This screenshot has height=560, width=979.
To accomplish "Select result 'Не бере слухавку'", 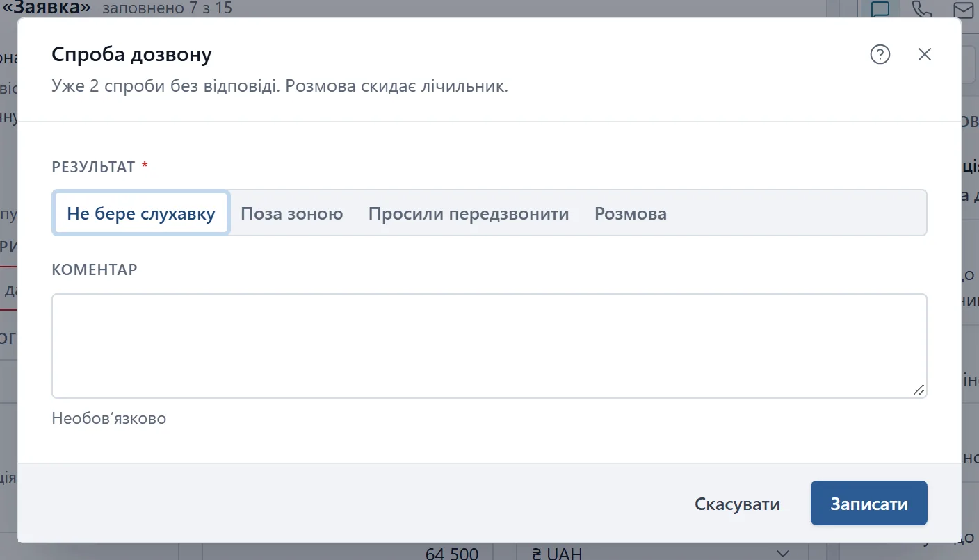I will point(141,213).
